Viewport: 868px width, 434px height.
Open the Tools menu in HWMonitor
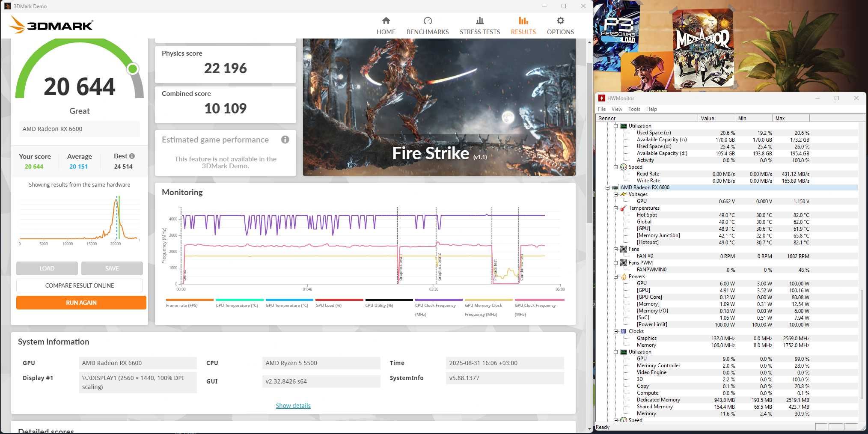click(x=634, y=109)
